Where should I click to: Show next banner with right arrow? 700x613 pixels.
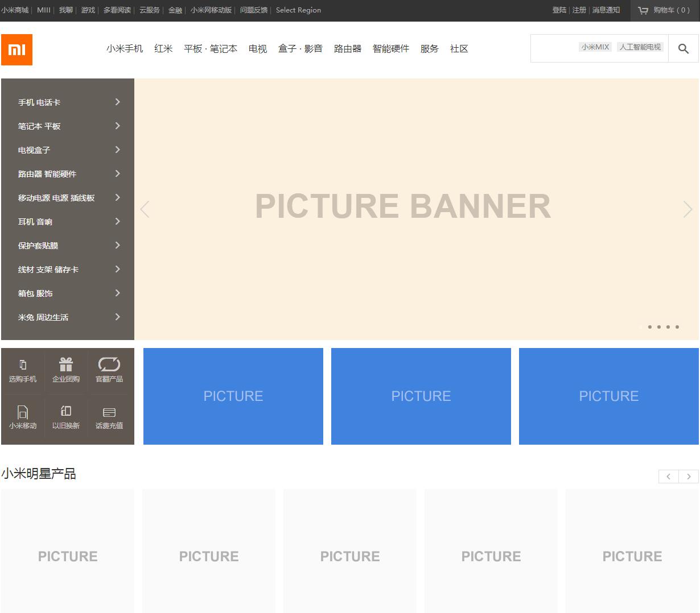tap(687, 209)
